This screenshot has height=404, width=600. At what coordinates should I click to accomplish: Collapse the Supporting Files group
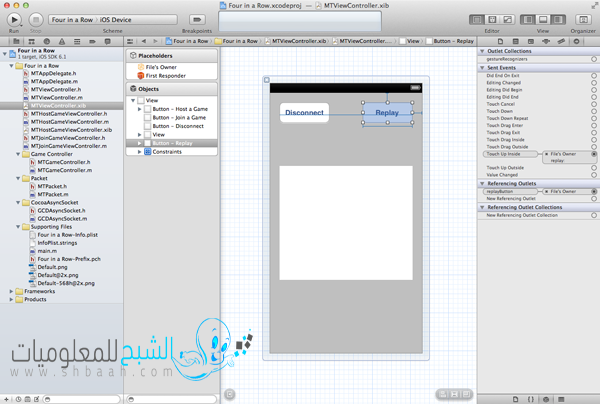point(18,227)
